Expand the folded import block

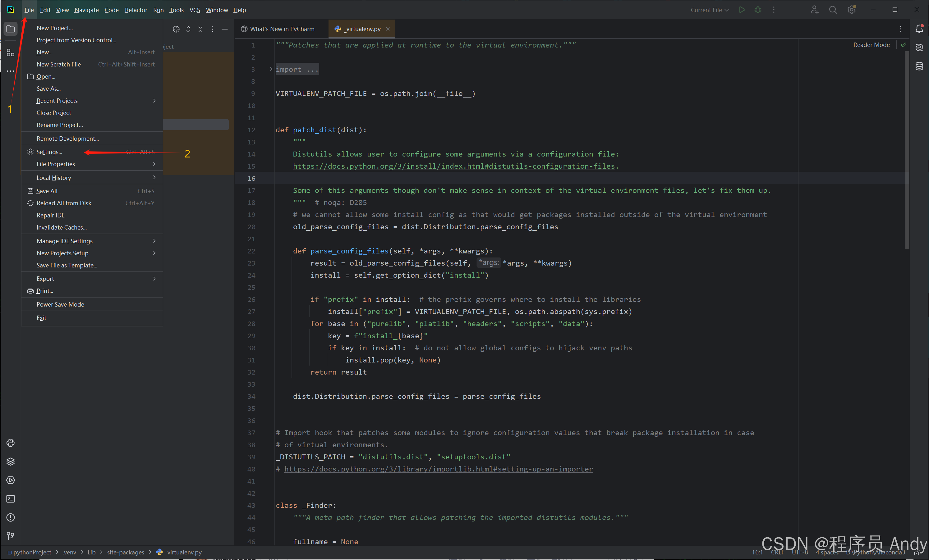(271, 69)
